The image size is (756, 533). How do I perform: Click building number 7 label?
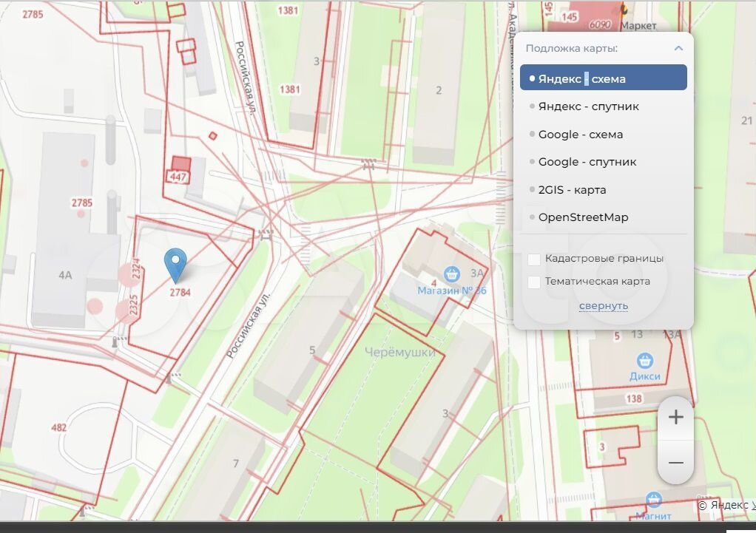point(236,463)
